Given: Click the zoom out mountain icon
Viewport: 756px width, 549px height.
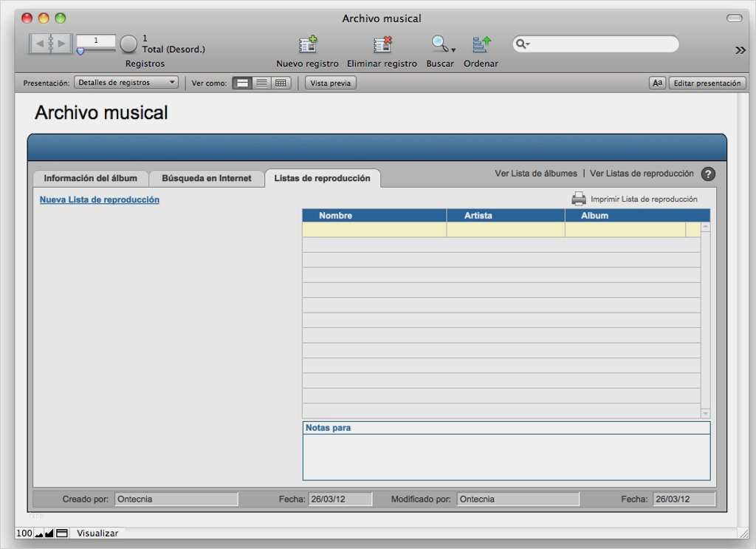Looking at the screenshot, I should [x=38, y=533].
